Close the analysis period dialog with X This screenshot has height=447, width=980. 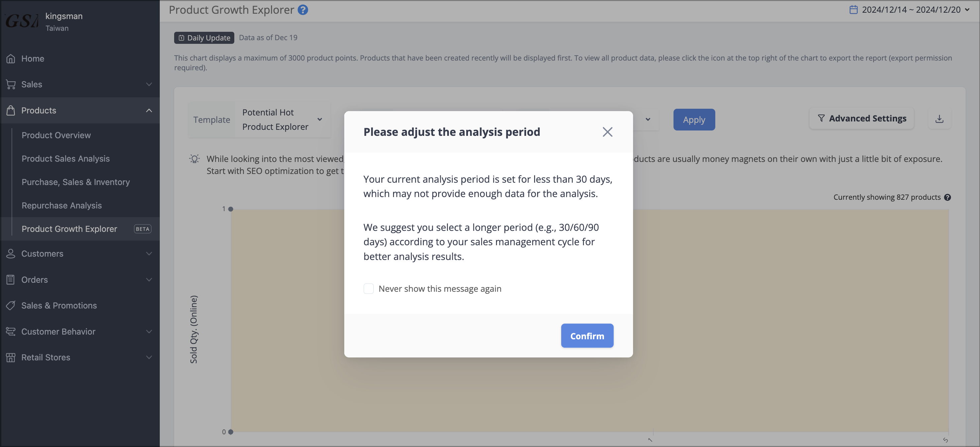(x=607, y=132)
